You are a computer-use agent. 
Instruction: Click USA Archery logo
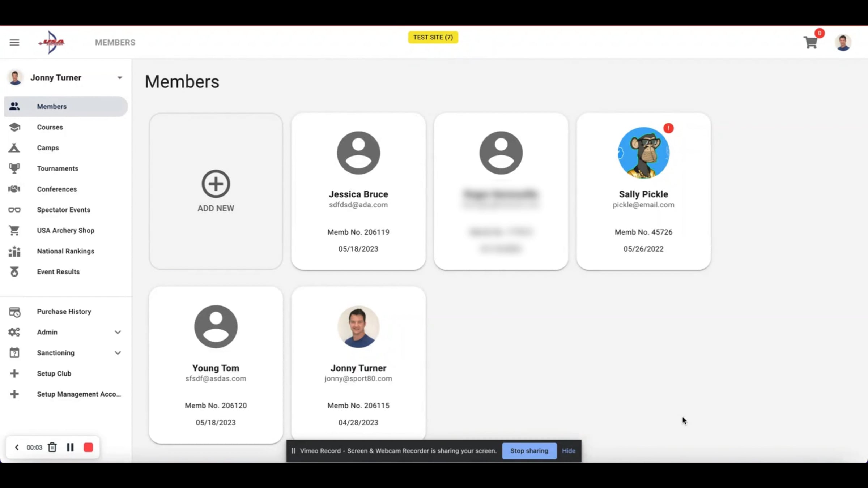pyautogui.click(x=52, y=43)
